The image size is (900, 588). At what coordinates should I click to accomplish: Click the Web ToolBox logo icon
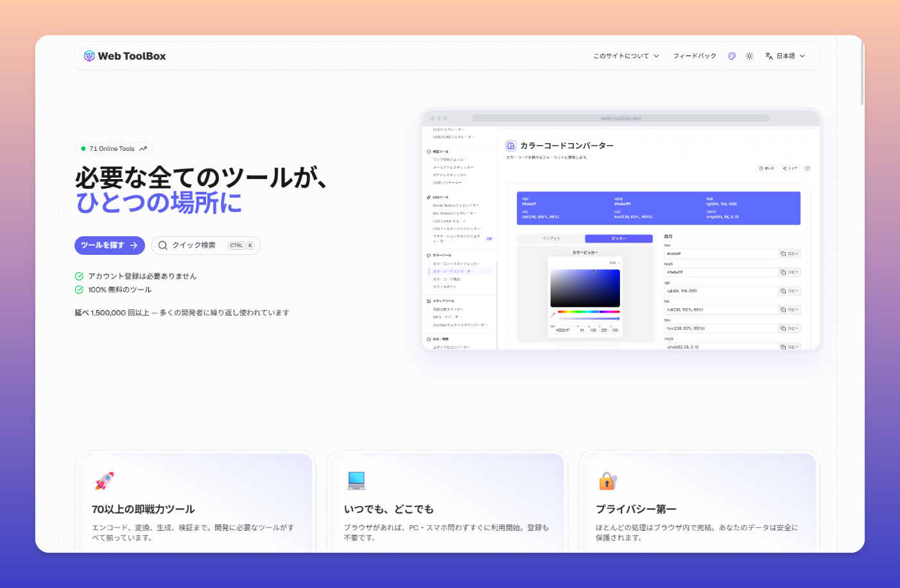point(89,56)
